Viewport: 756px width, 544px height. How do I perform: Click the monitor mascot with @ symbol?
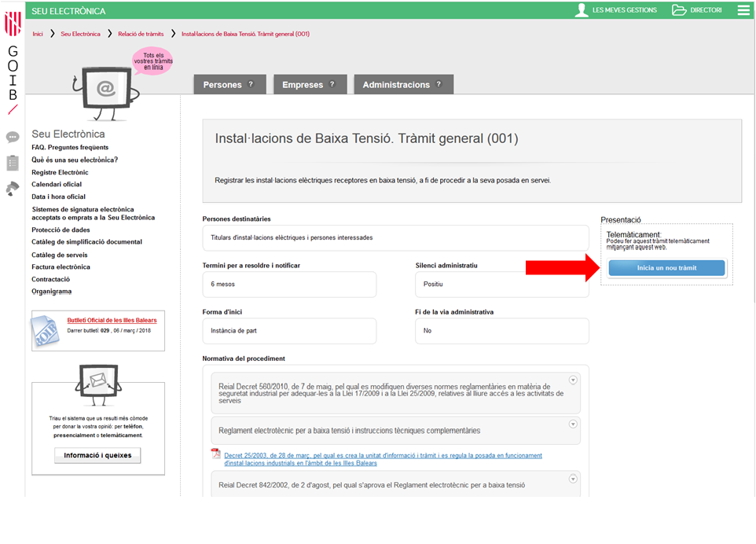pyautogui.click(x=107, y=90)
